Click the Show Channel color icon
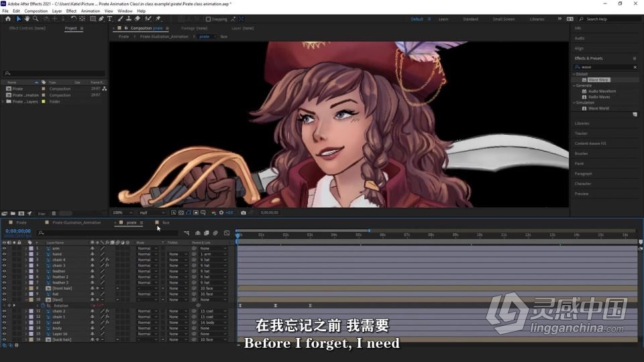 [x=213, y=213]
